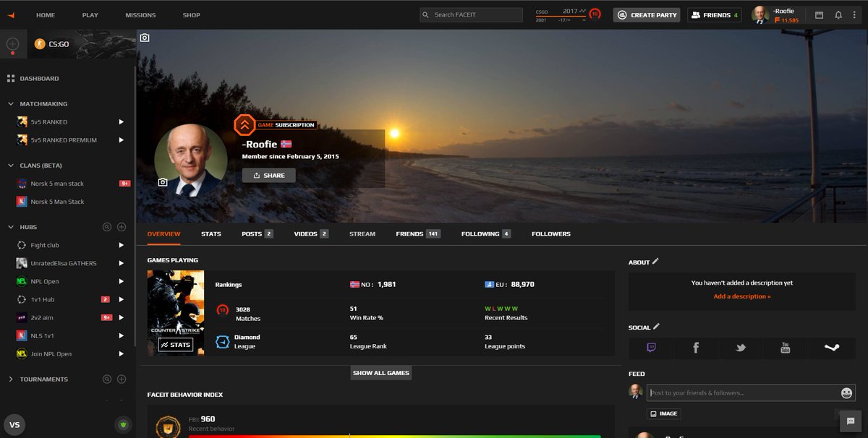Click the feed post input field
868x438 pixels.
pos(751,392)
